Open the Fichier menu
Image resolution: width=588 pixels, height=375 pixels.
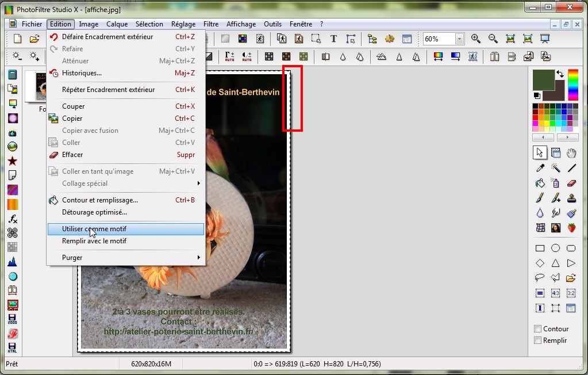click(x=32, y=24)
